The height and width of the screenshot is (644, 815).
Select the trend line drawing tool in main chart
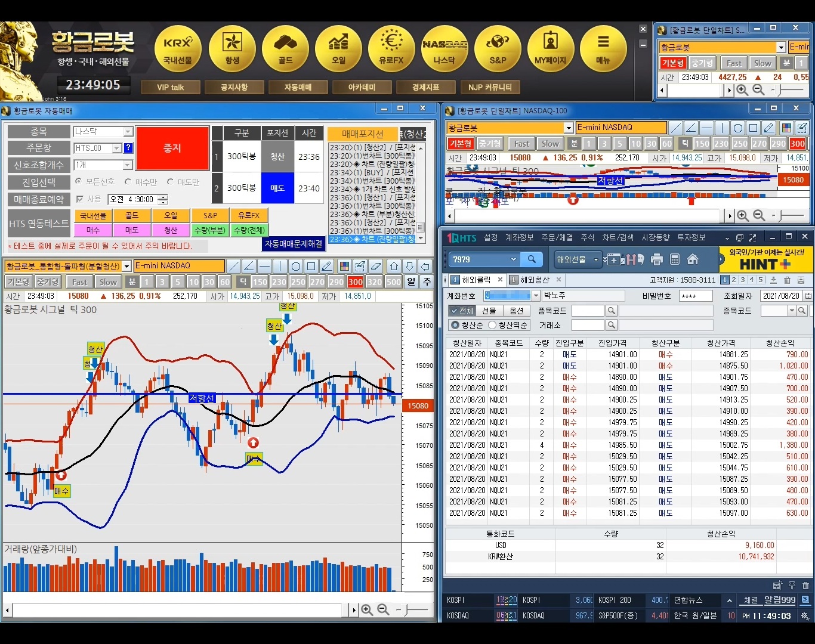(x=234, y=266)
